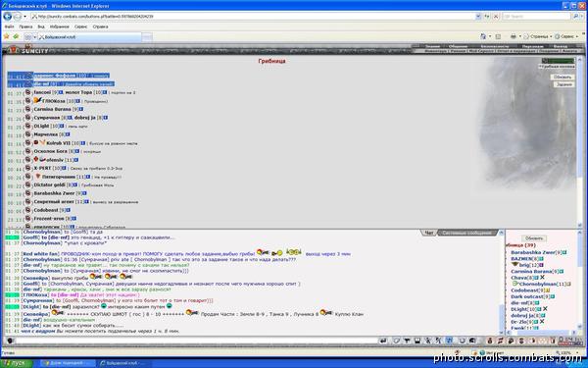
Task: Click the browser address bar
Action: [x=253, y=16]
